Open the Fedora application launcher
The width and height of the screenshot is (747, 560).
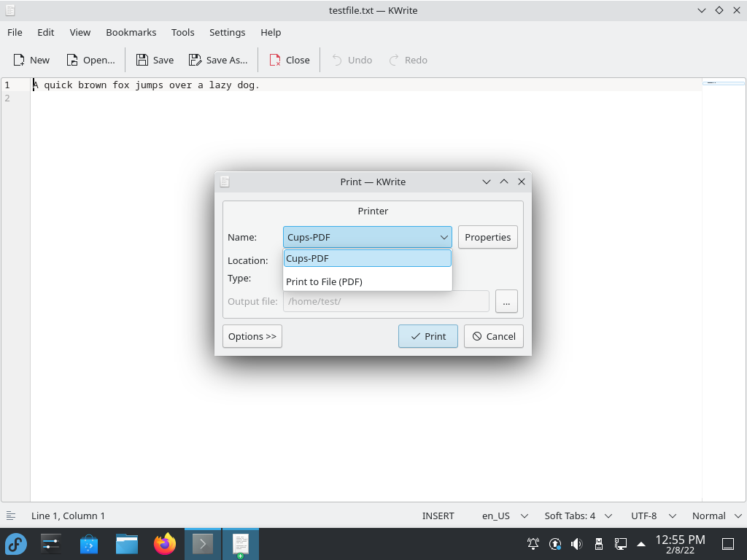click(16, 544)
